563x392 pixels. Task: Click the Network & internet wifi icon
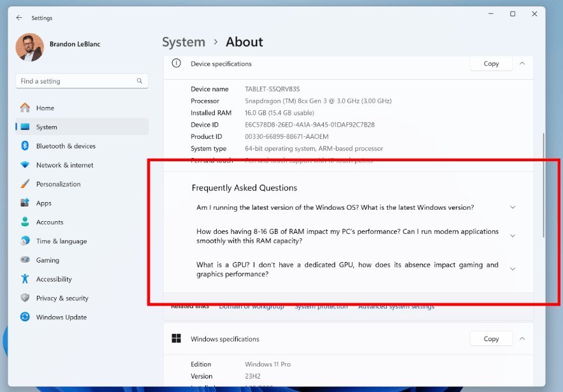pyautogui.click(x=25, y=165)
